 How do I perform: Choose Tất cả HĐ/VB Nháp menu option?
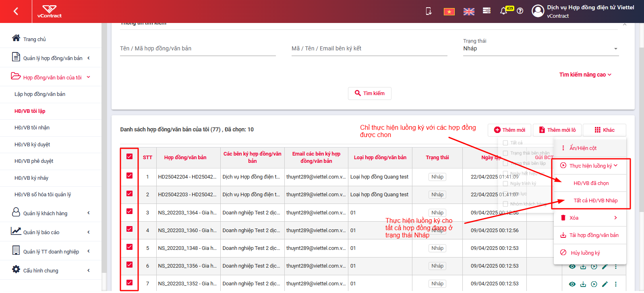pyautogui.click(x=595, y=200)
